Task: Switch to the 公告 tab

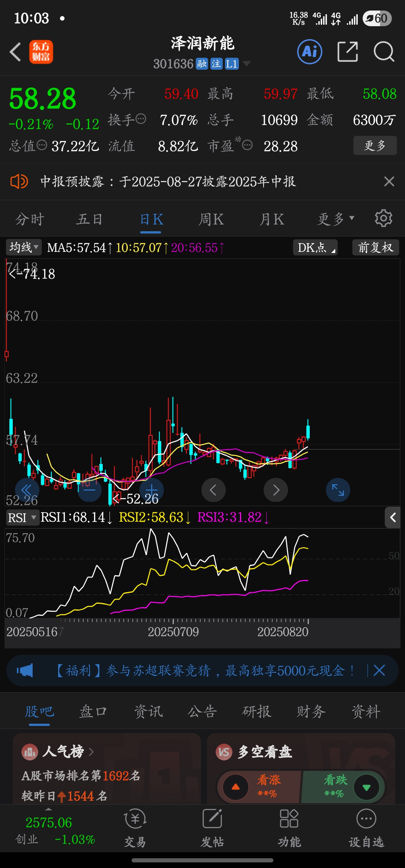Action: coord(202,711)
